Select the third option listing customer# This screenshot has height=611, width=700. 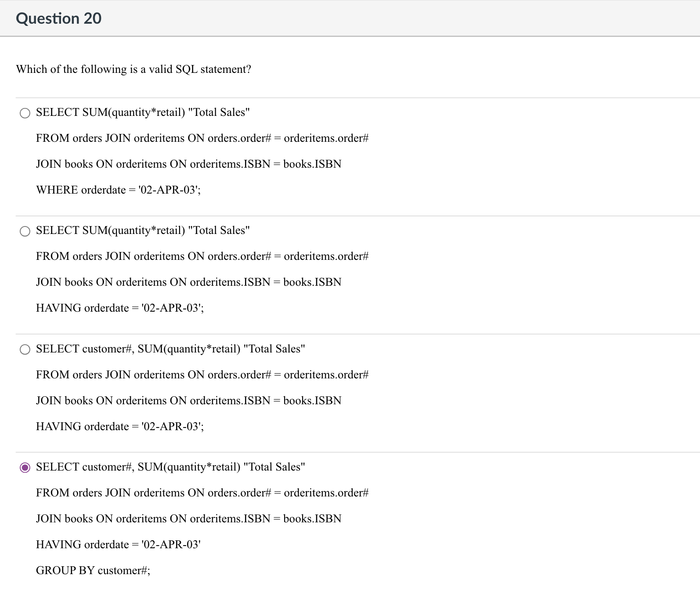click(25, 349)
